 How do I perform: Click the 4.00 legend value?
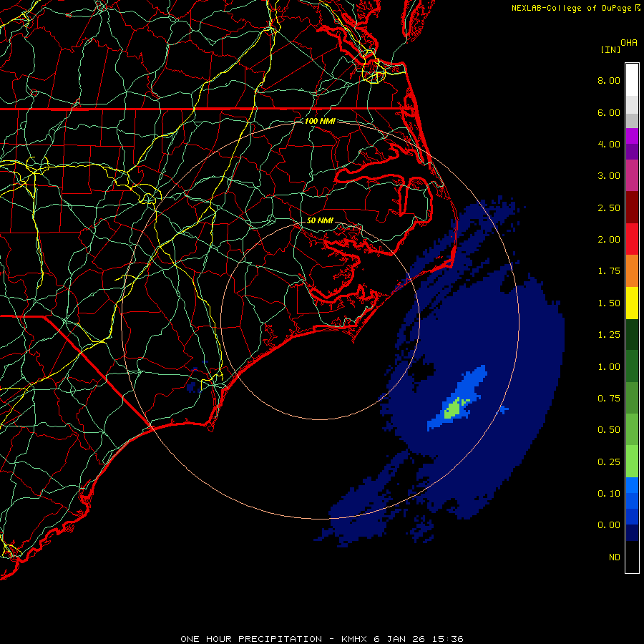pos(609,144)
